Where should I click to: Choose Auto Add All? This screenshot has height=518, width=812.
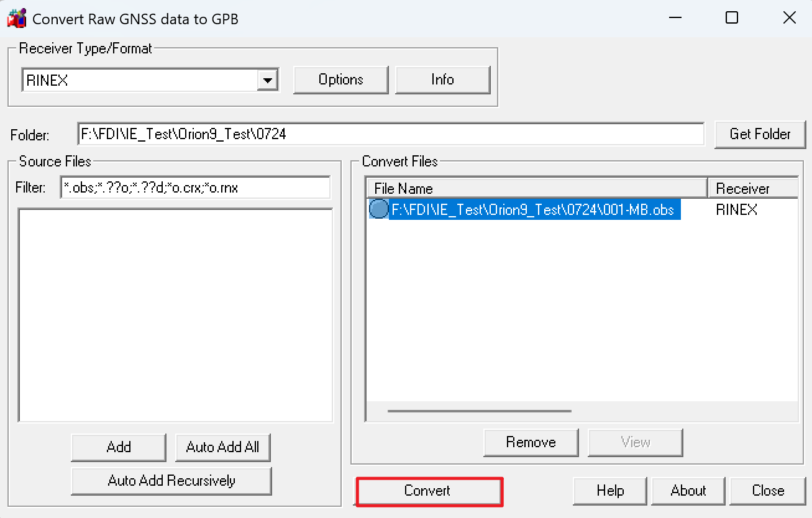coord(222,447)
